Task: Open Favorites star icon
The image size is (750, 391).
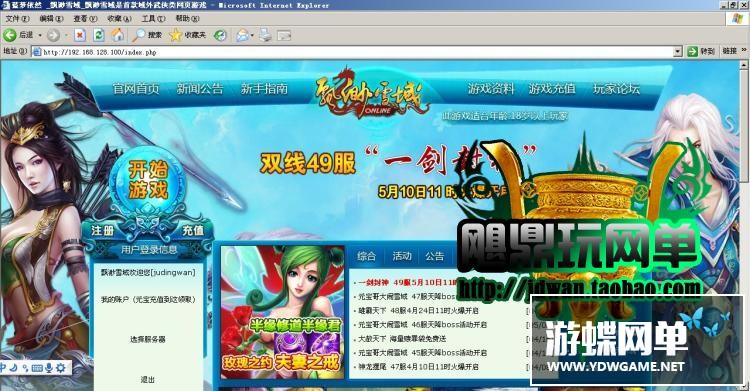Action: (x=176, y=35)
